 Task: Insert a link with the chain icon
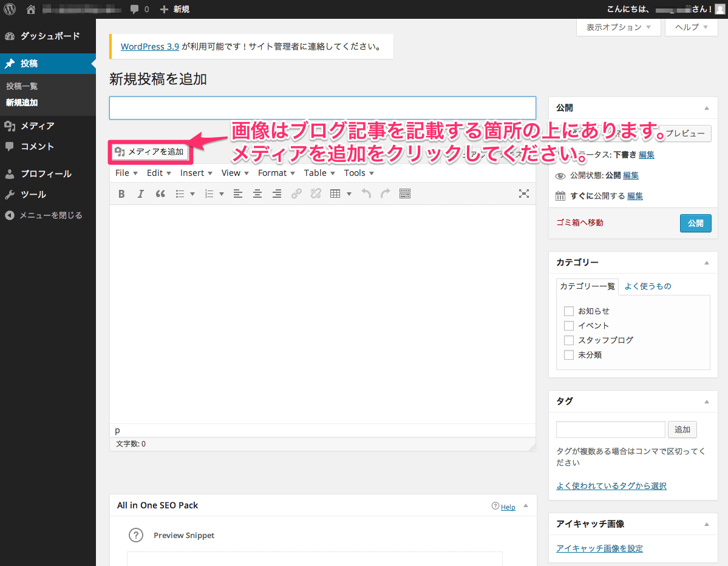pyautogui.click(x=296, y=194)
